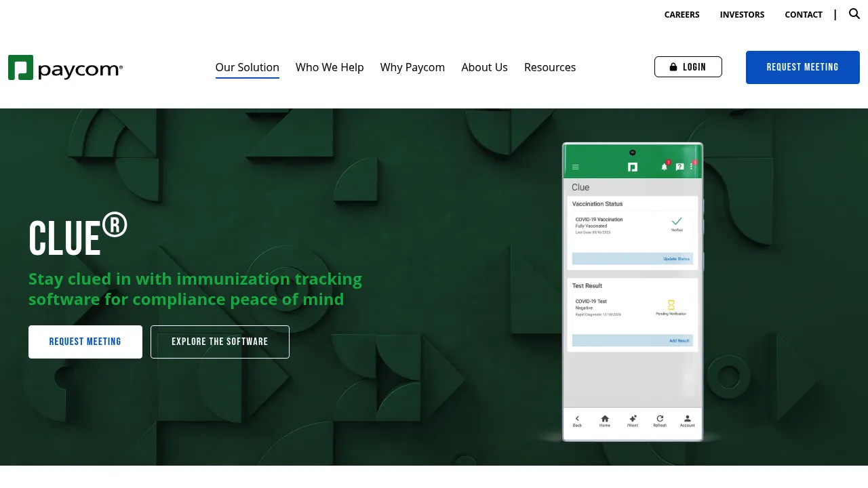Click the blue Request Meeting header button
Image resolution: width=868 pixels, height=488 pixels.
click(803, 67)
